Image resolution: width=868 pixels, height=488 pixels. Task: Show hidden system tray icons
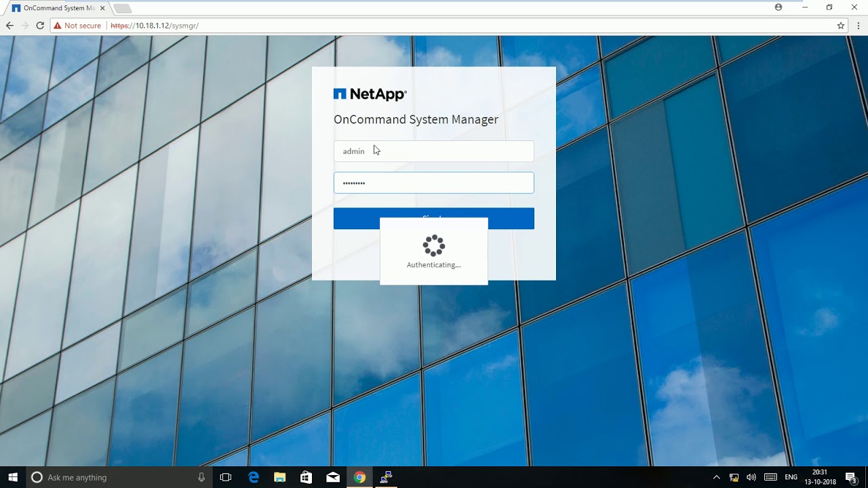(x=717, y=477)
